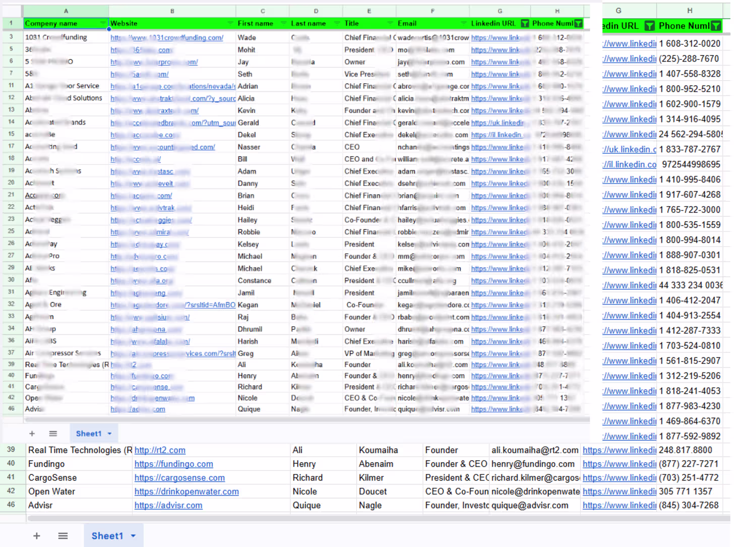Screen dimensions: 756x547
Task: Select the phone cell '44 333 234 0036'
Action: pyautogui.click(x=689, y=285)
